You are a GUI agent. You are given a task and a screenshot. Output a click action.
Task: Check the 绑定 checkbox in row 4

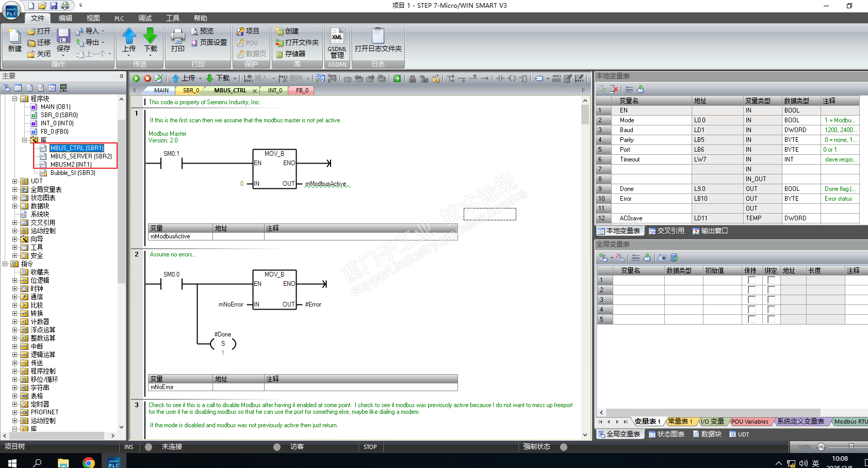point(771,310)
